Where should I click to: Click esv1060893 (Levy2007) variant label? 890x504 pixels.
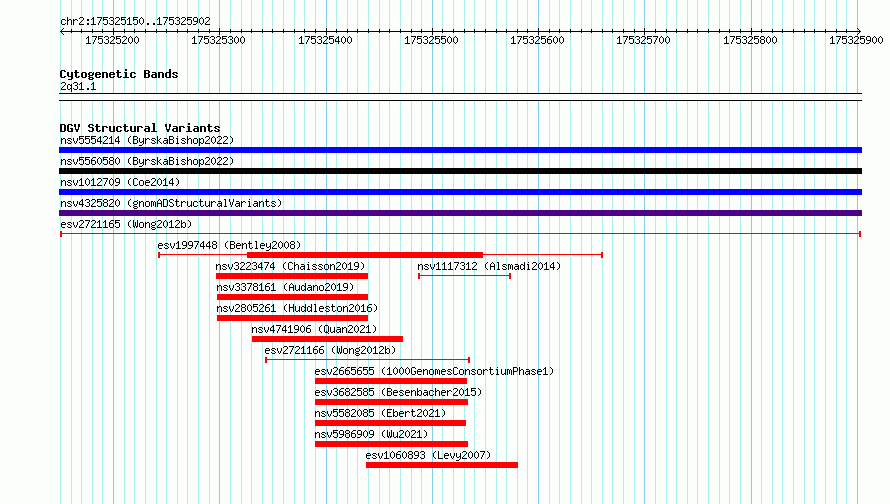(x=428, y=455)
